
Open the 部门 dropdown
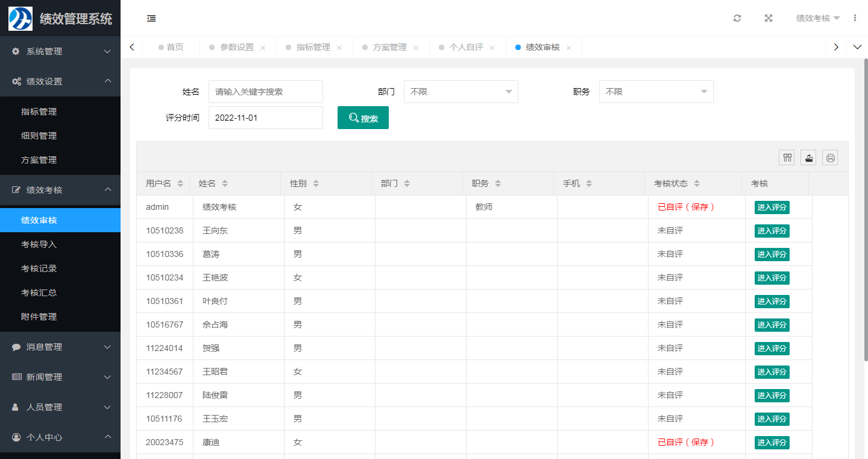(x=461, y=92)
